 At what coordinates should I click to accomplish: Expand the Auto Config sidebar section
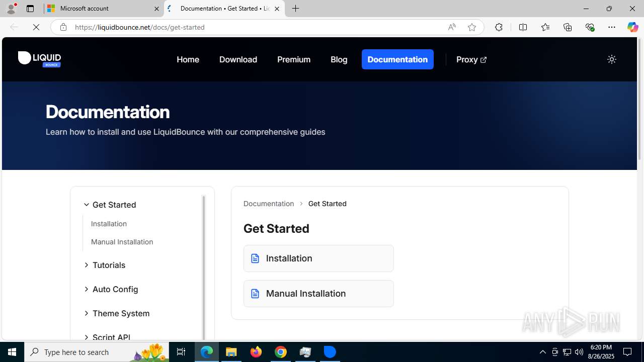[x=111, y=289]
